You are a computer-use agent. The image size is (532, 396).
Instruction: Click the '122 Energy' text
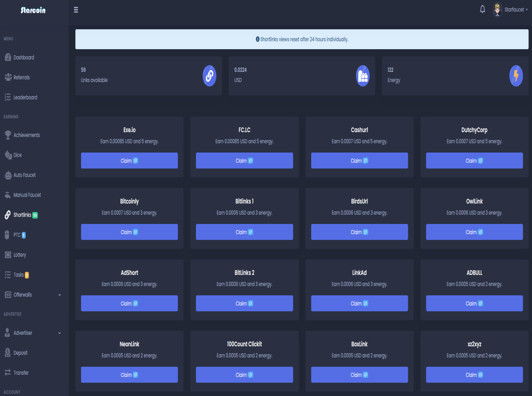[394, 75]
